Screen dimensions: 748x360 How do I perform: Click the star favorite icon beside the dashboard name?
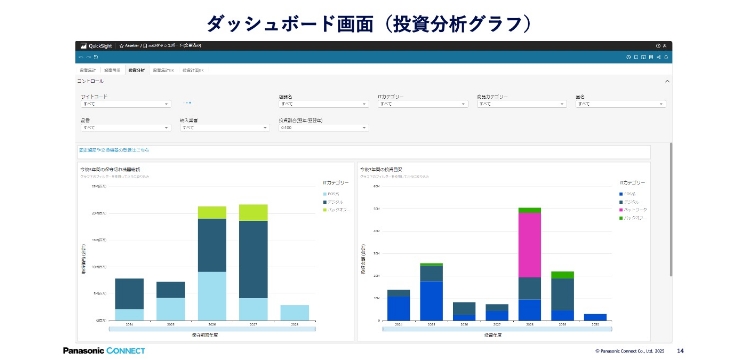click(x=122, y=46)
